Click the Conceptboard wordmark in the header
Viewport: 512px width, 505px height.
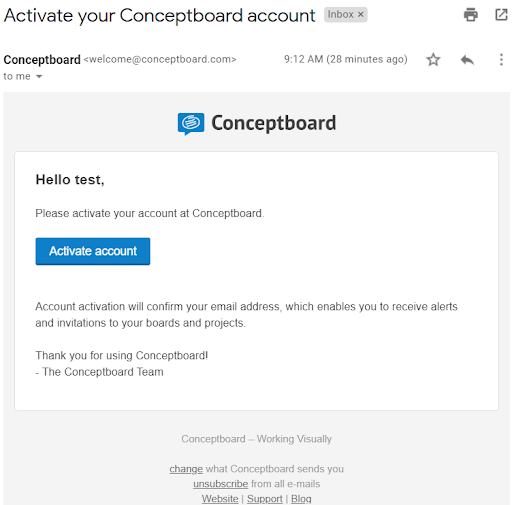click(274, 123)
